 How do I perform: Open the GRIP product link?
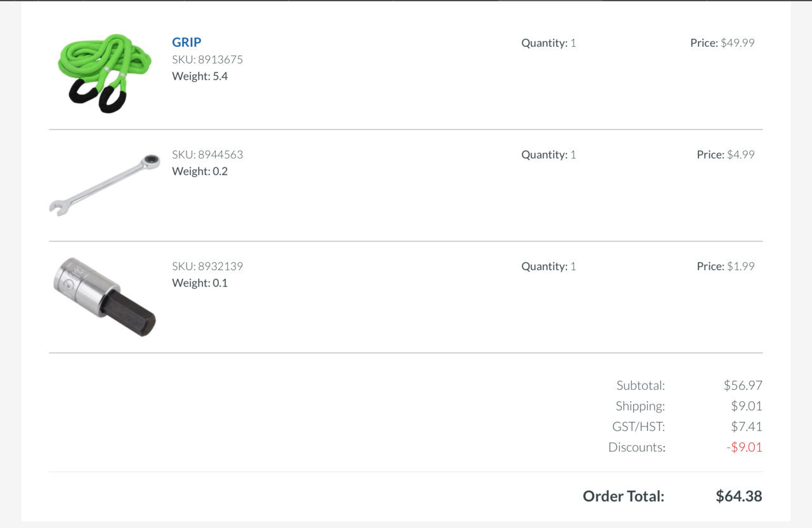pos(187,42)
